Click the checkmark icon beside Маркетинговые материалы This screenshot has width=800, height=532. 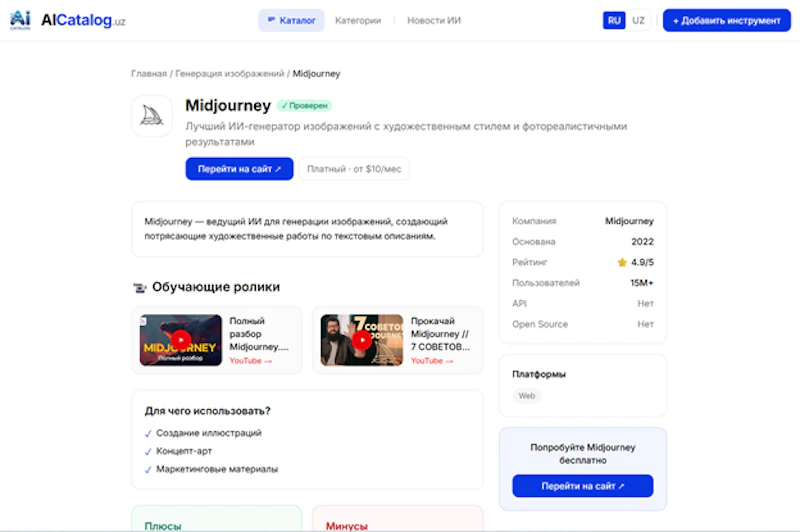click(148, 470)
